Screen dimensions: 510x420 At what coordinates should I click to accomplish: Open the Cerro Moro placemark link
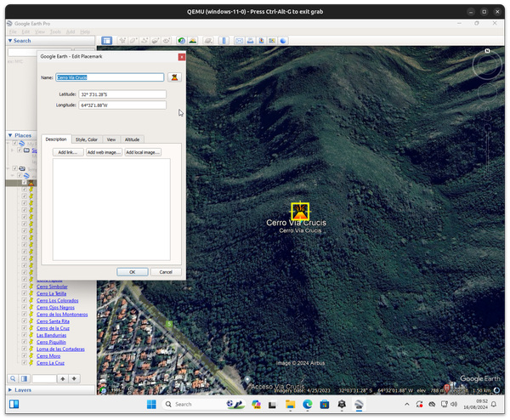48,356
